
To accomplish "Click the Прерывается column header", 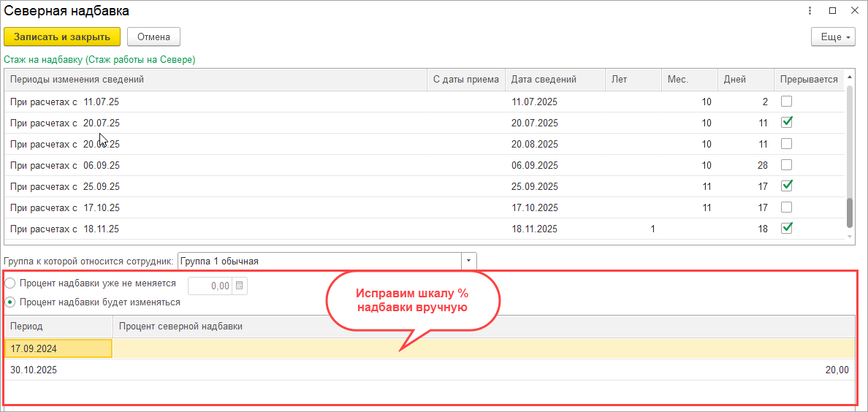I will coord(809,80).
